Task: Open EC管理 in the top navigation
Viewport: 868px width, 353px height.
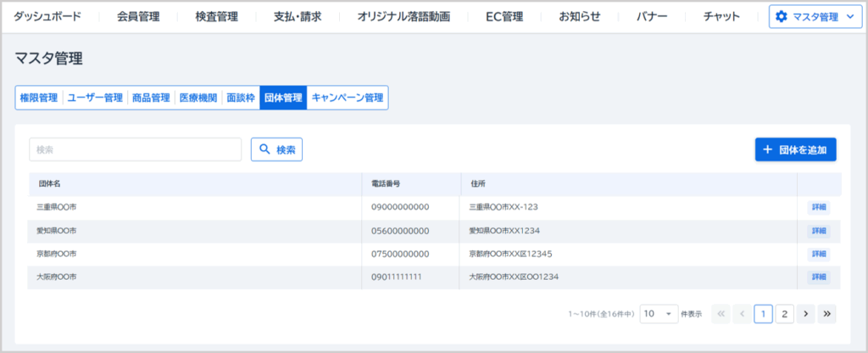Action: point(504,16)
